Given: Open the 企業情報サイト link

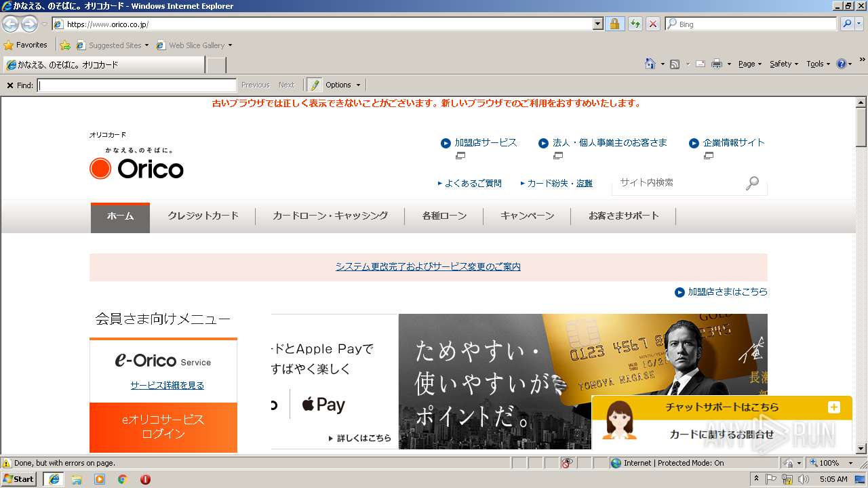Looking at the screenshot, I should (734, 143).
